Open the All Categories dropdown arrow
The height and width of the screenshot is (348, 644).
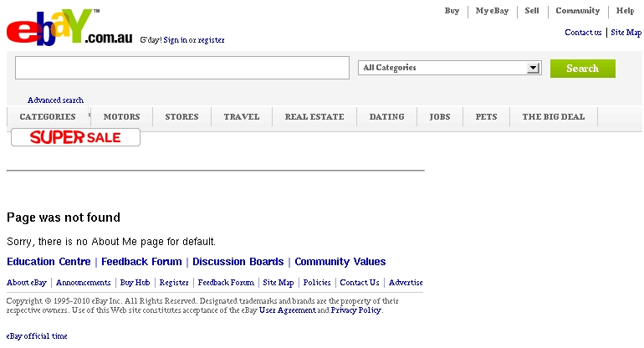[533, 68]
